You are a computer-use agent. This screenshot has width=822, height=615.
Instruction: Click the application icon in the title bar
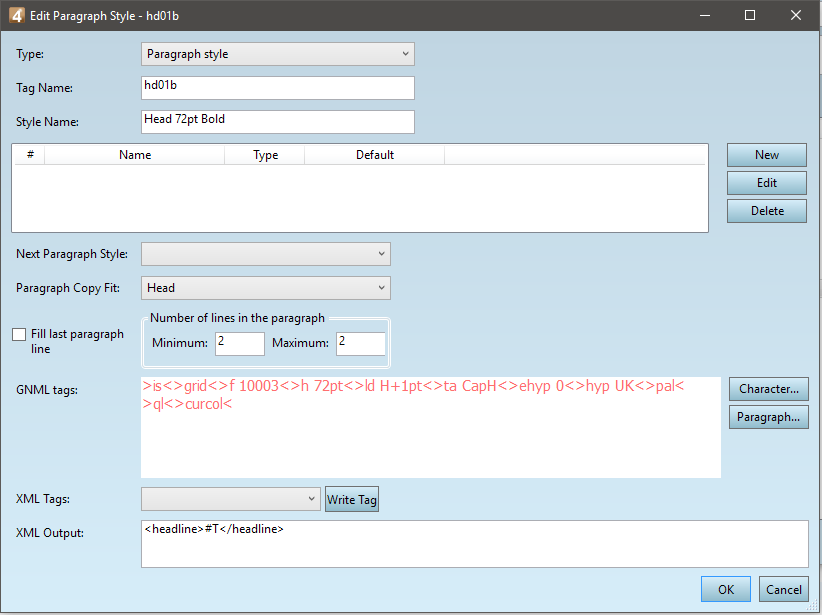tap(17, 15)
